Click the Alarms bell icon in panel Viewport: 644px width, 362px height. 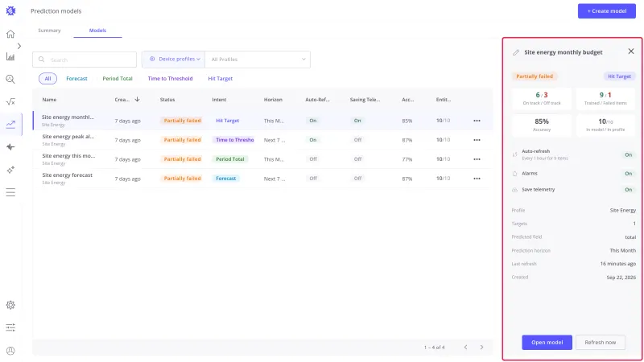click(514, 174)
